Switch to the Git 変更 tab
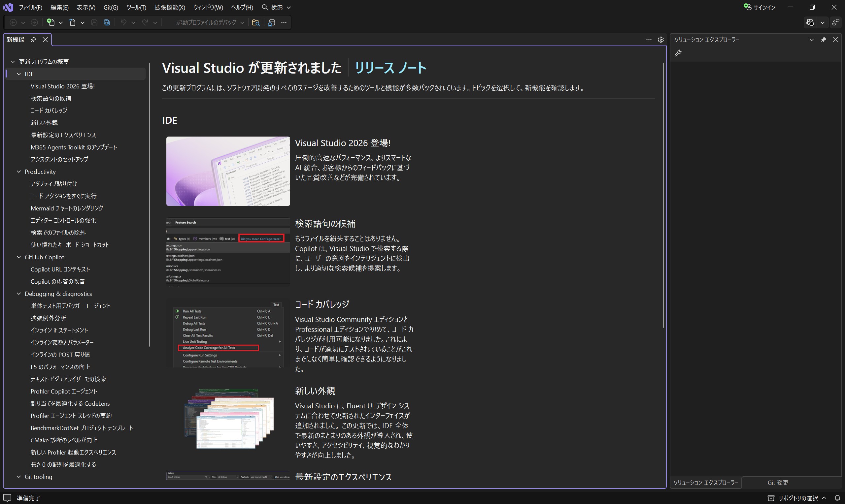 [778, 482]
